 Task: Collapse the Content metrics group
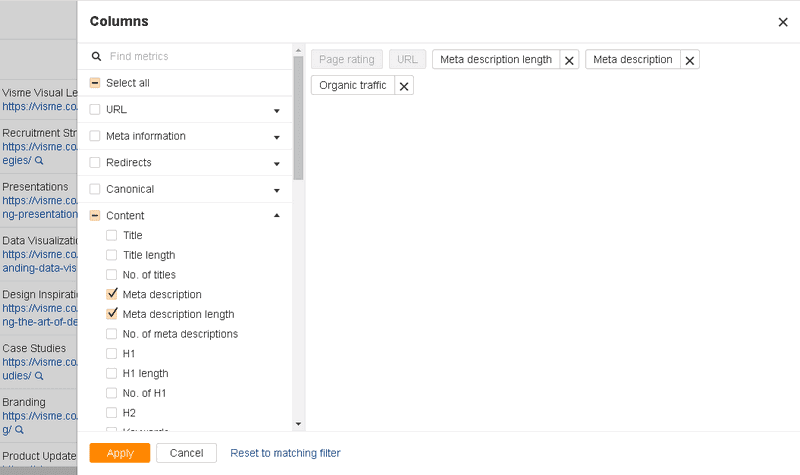[276, 215]
